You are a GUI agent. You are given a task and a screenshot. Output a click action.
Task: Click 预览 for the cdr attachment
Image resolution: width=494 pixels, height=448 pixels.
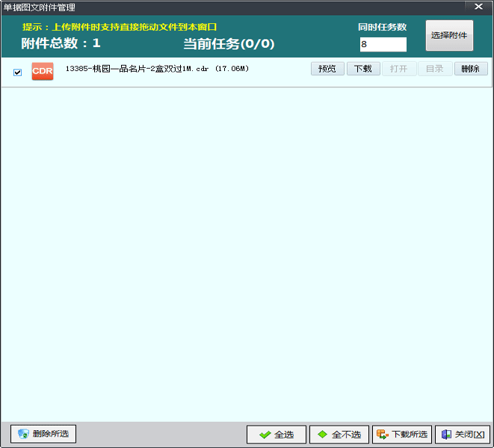(x=327, y=69)
